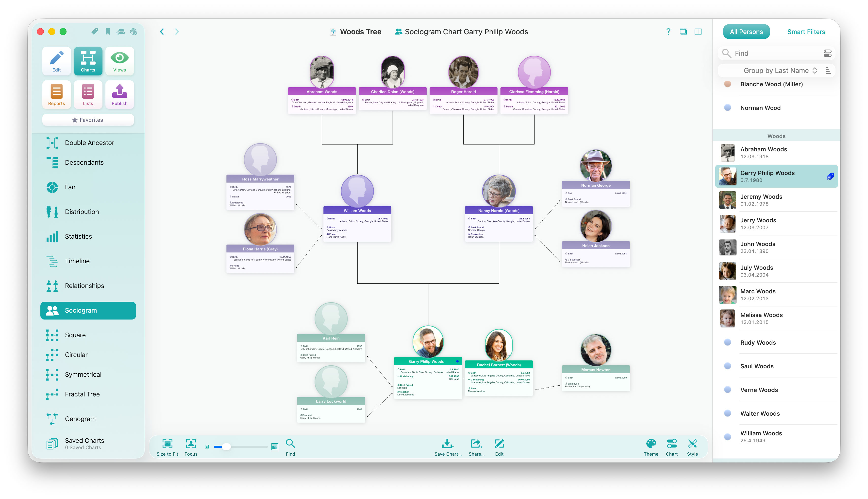This screenshot has height=499, width=868.
Task: Open the Reports section
Action: click(56, 95)
